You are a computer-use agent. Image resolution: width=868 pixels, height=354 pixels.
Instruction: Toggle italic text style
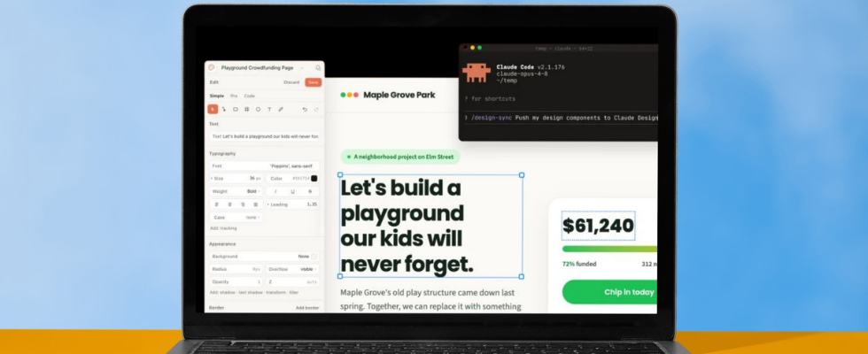tap(275, 191)
